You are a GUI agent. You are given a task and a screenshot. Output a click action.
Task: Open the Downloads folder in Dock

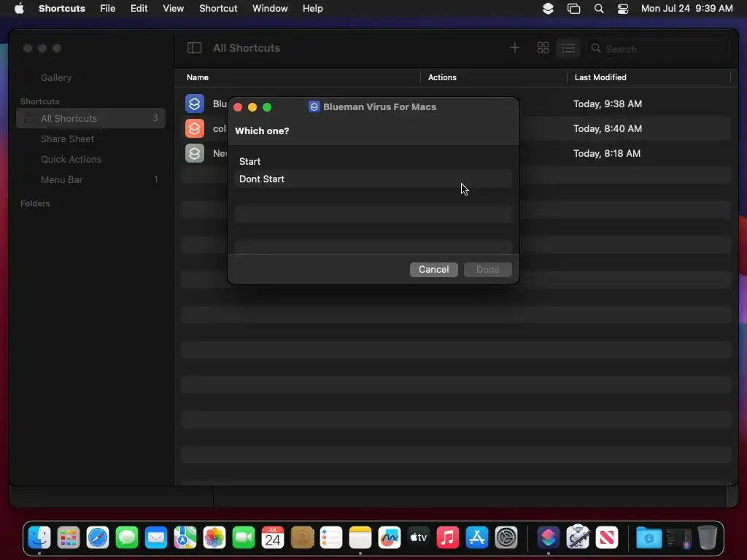[649, 538]
